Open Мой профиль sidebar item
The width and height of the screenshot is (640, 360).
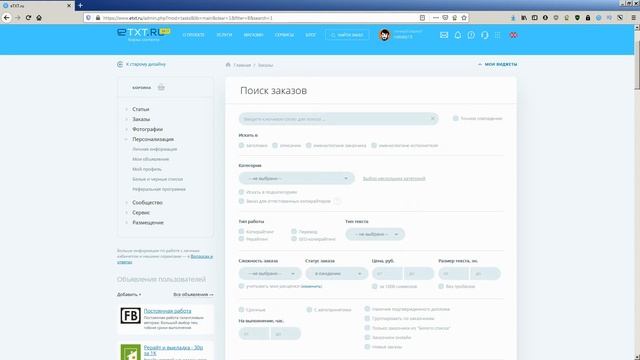(147, 169)
